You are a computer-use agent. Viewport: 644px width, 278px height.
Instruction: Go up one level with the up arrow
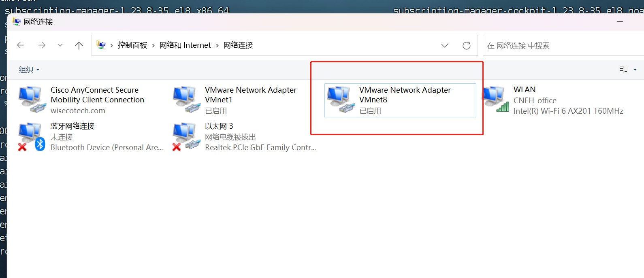click(x=79, y=45)
